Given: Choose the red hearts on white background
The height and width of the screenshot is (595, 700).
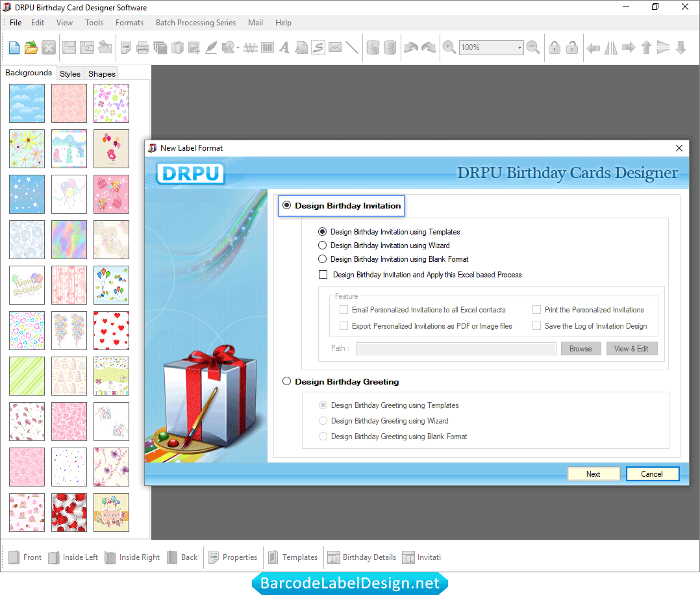Looking at the screenshot, I should tap(111, 331).
